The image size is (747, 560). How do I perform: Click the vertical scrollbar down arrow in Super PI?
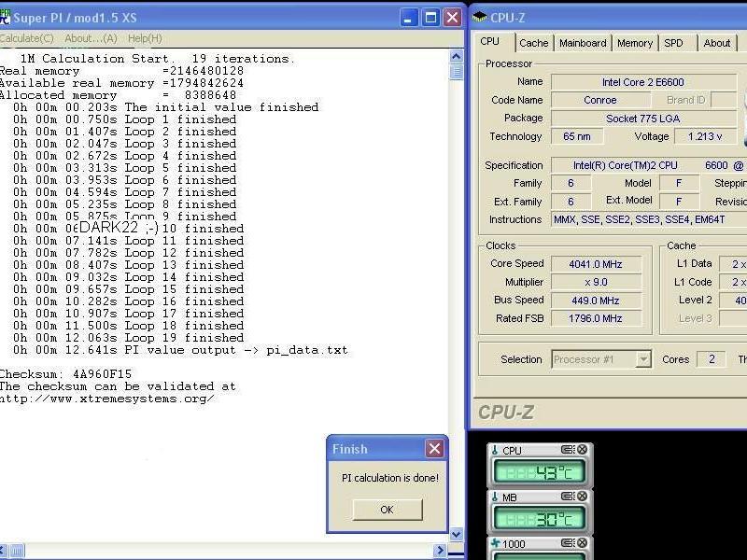click(456, 534)
